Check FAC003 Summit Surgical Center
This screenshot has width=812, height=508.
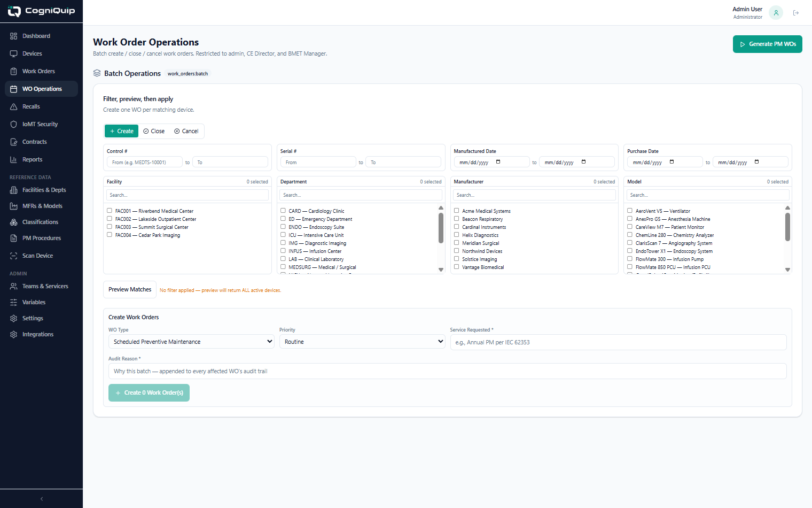pos(110,227)
